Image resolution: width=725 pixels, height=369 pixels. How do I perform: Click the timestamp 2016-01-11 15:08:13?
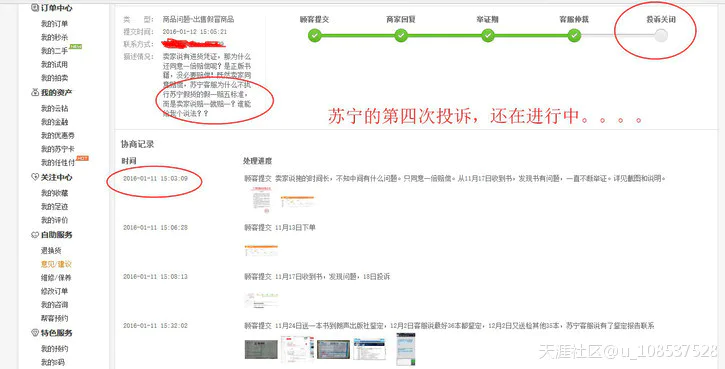click(x=155, y=277)
